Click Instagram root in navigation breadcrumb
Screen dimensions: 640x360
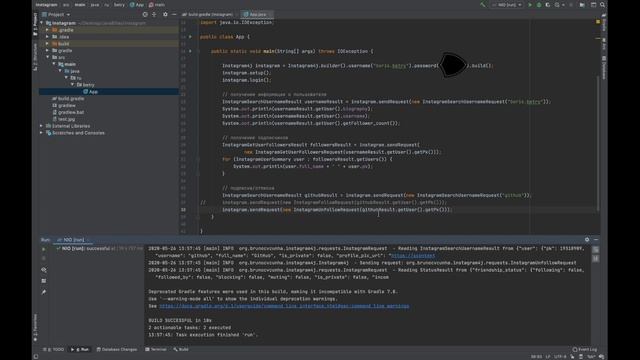tap(46, 5)
